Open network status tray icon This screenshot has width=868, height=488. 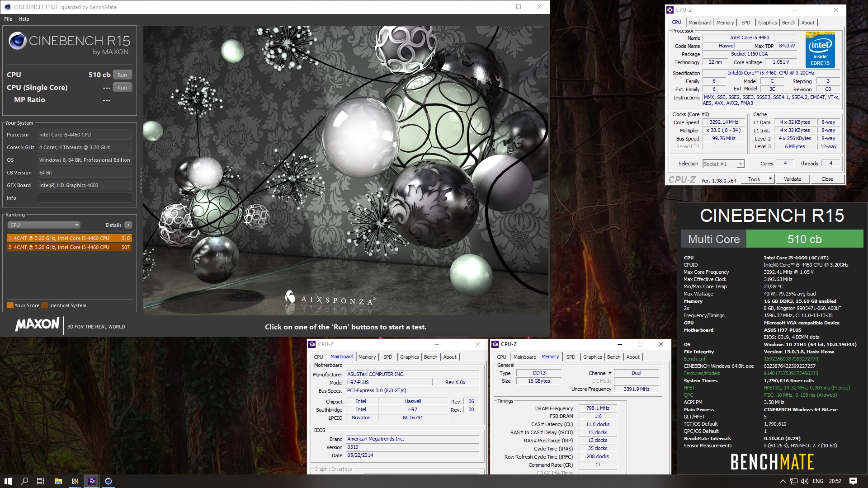click(x=794, y=481)
